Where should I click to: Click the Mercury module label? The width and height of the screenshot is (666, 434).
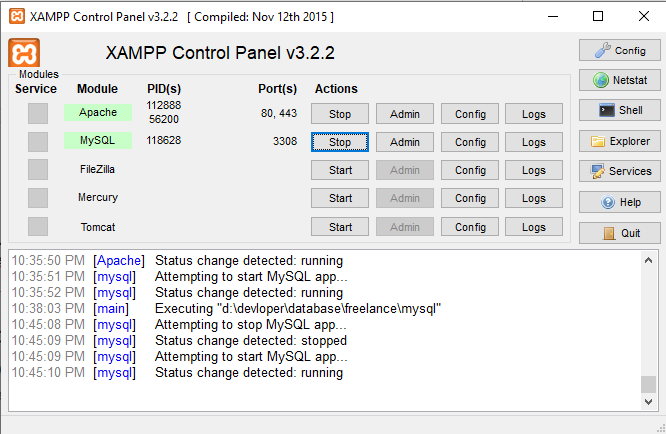click(98, 197)
